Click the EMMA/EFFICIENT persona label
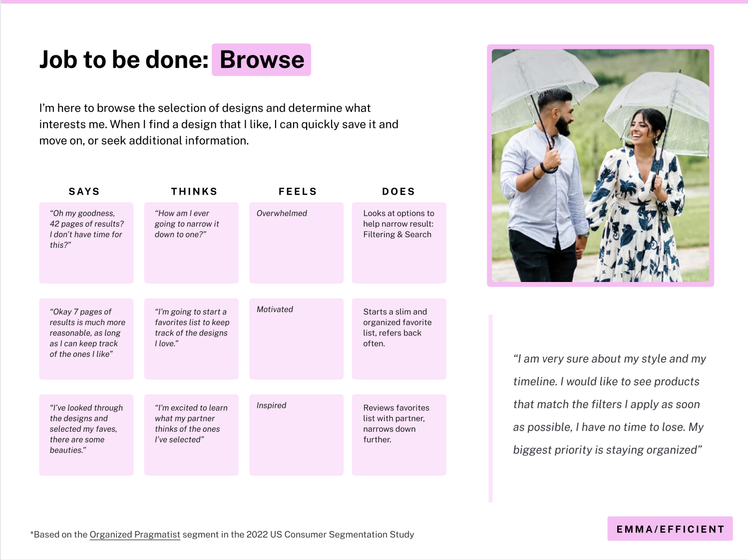This screenshot has width=748, height=560. [670, 529]
